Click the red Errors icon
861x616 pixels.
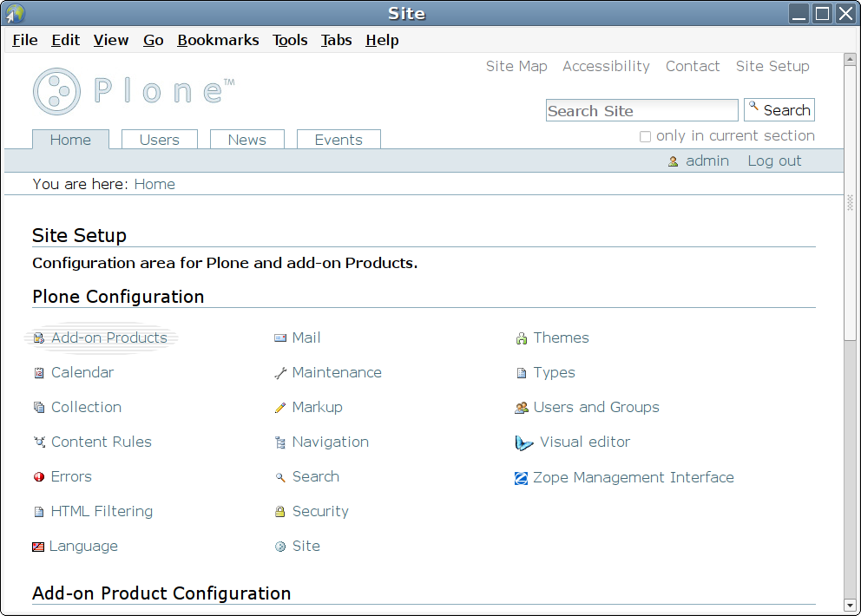point(39,477)
